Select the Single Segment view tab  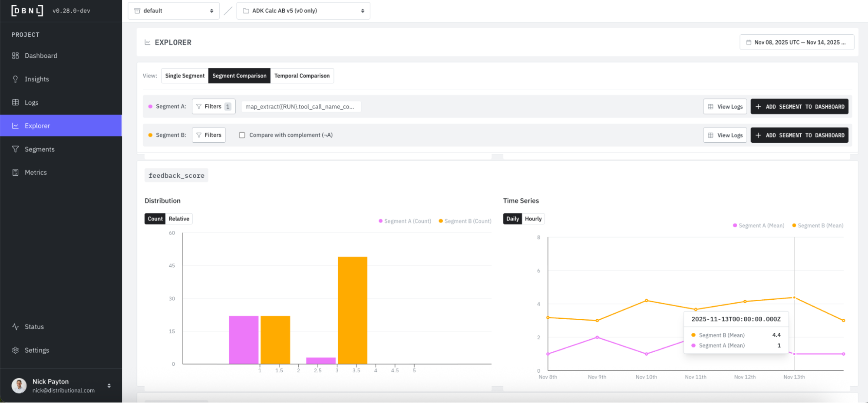coord(185,75)
